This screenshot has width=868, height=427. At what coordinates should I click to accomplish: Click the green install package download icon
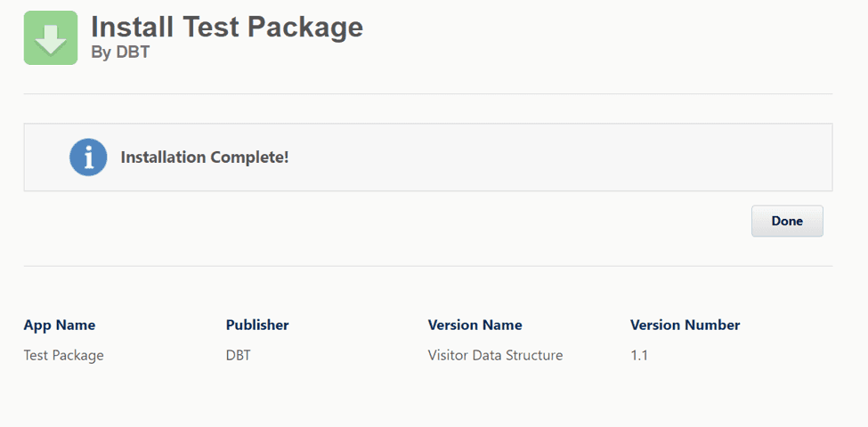point(51,37)
